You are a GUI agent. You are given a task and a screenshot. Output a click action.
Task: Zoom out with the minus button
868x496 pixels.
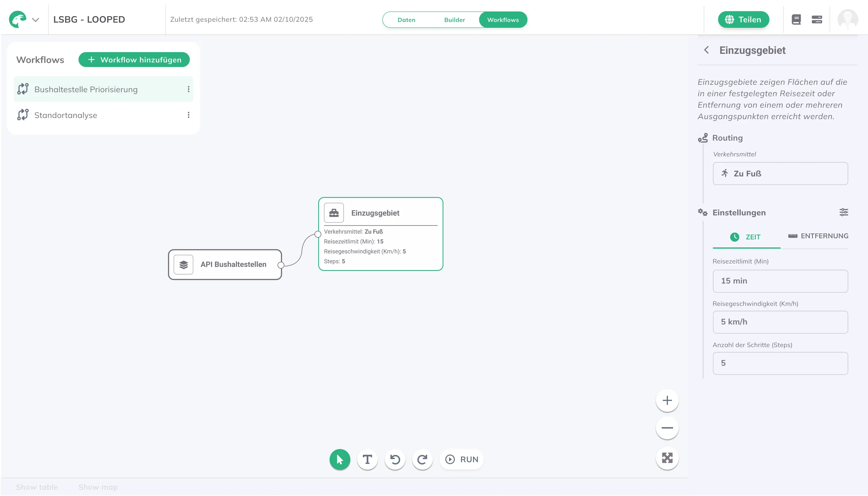click(667, 428)
